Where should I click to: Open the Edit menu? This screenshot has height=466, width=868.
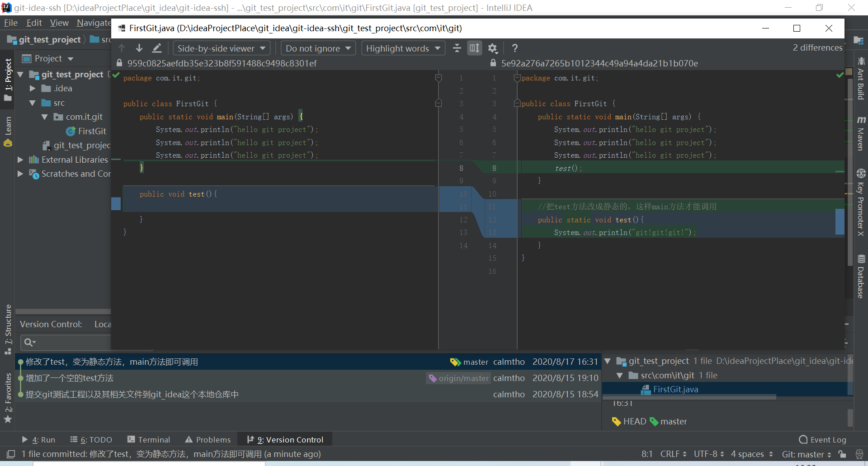coord(34,23)
